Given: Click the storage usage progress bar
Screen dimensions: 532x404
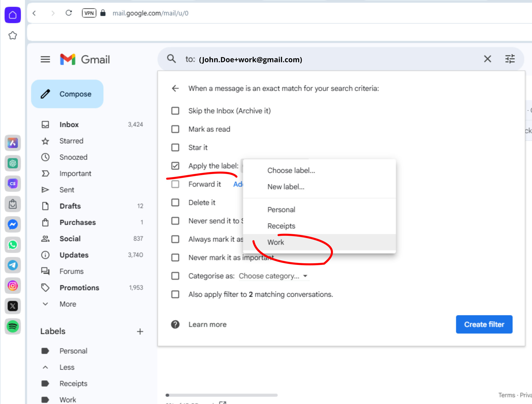Looking at the screenshot, I should 222,395.
